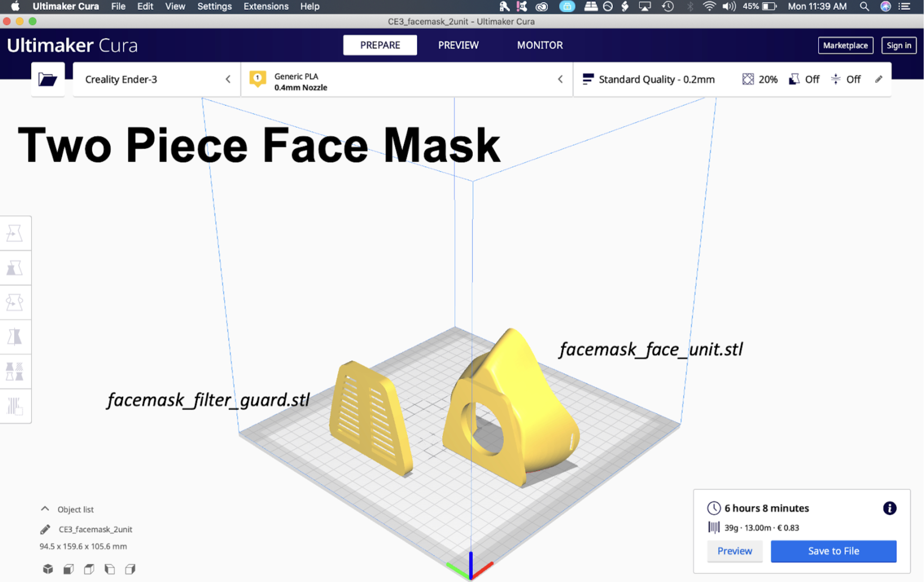The width and height of the screenshot is (924, 582).
Task: Click the volume icon in menu bar
Action: (729, 6)
